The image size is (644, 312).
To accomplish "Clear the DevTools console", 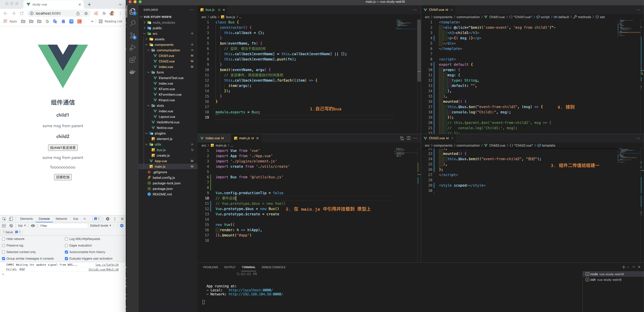I will [11, 226].
